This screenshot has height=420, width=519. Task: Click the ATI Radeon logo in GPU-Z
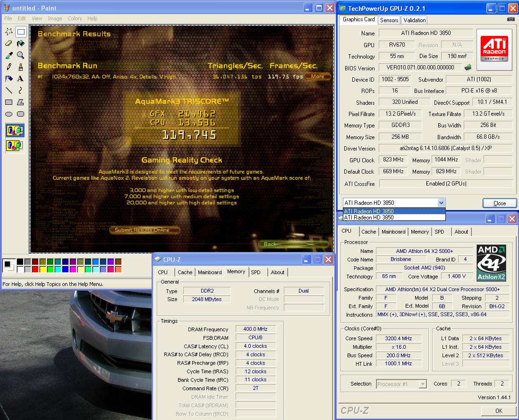pos(494,50)
